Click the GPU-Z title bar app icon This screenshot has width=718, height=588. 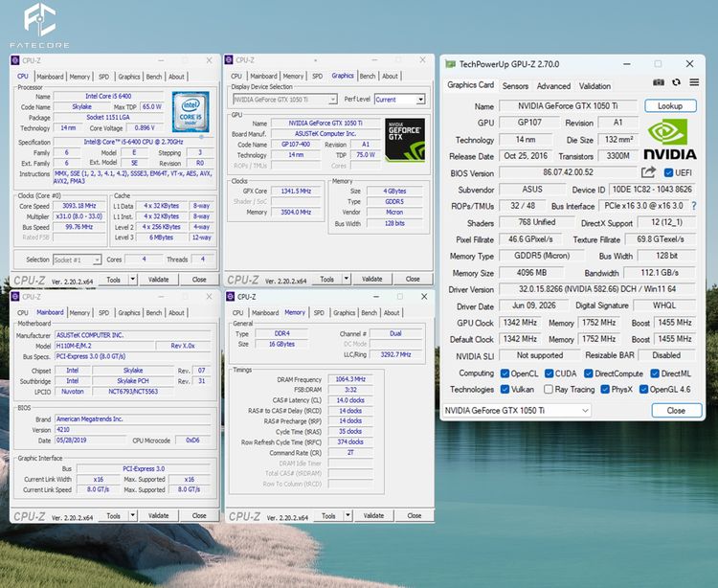451,64
